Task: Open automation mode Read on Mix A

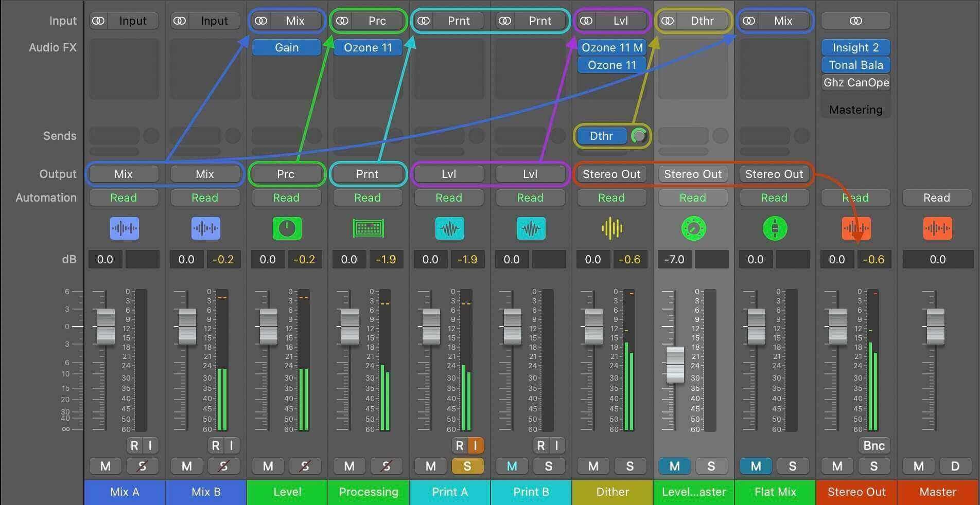Action: (x=124, y=198)
